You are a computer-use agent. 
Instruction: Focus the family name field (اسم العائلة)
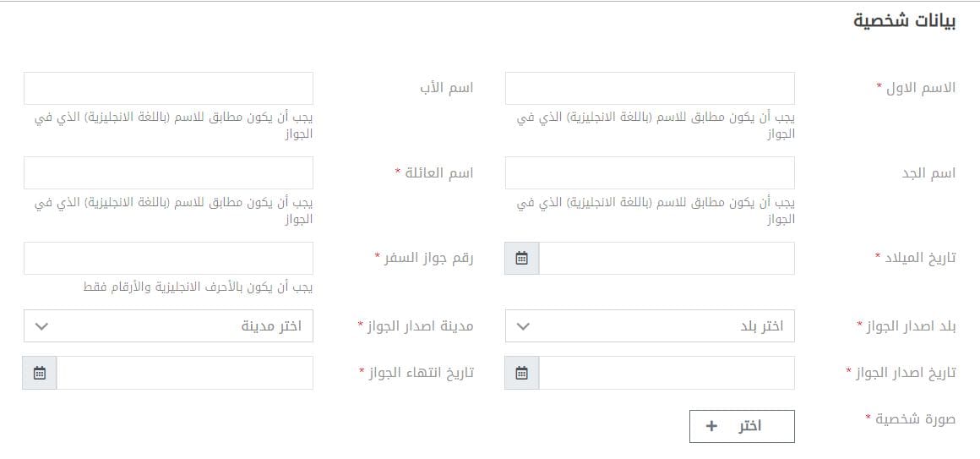click(168, 172)
